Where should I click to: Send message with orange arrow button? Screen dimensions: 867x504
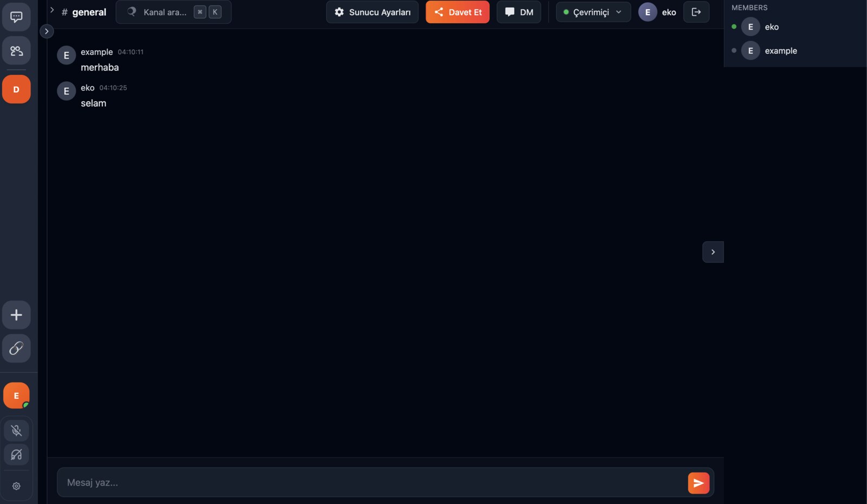point(698,483)
